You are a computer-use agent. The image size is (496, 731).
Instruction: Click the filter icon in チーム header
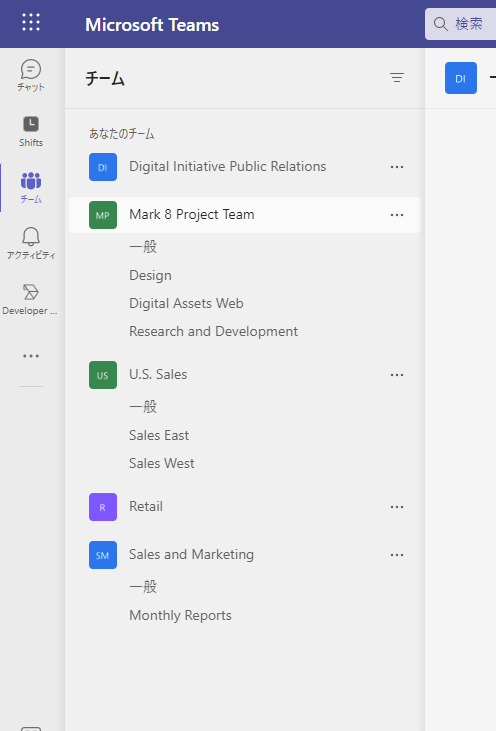(397, 78)
